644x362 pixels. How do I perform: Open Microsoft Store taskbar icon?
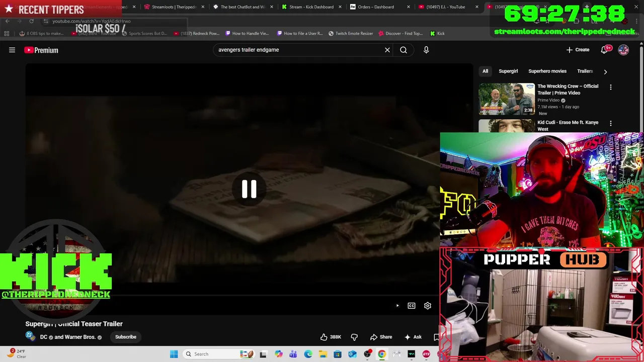338,354
